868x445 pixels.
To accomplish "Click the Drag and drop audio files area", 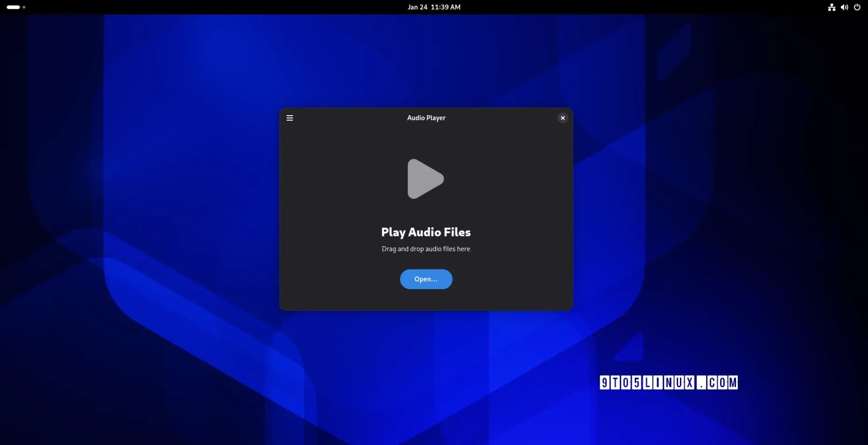I will [x=426, y=249].
